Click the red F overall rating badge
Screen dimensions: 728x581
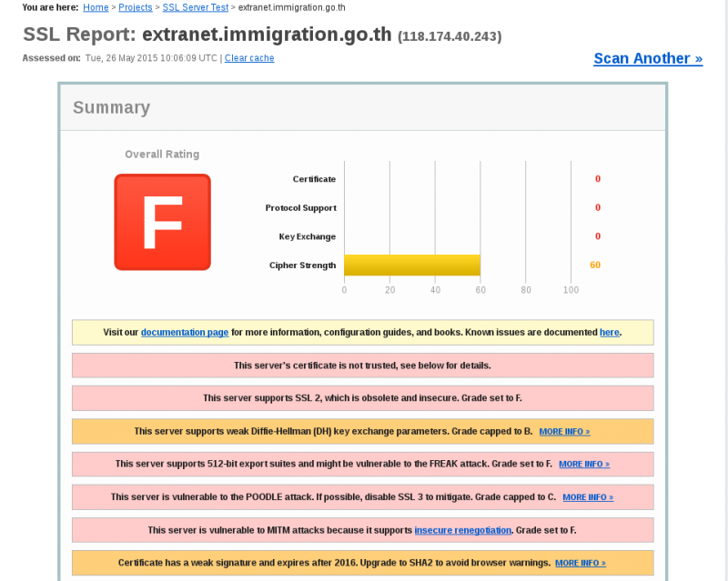(162, 223)
